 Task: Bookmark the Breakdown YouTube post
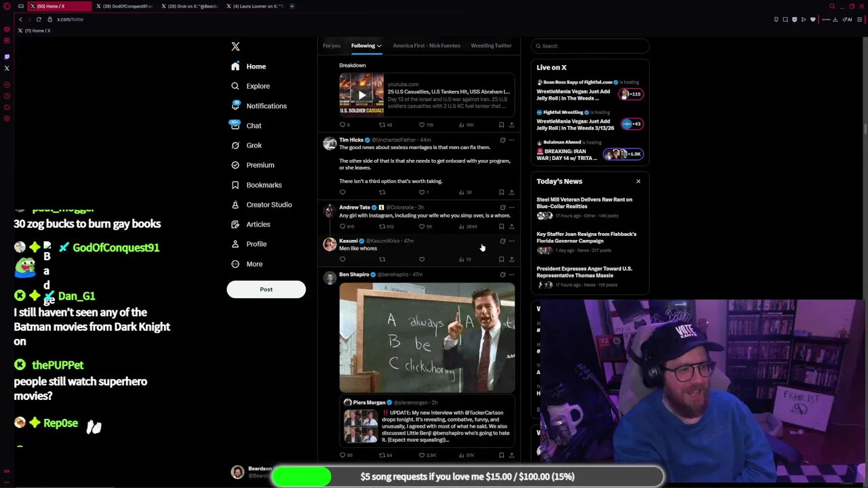(501, 125)
